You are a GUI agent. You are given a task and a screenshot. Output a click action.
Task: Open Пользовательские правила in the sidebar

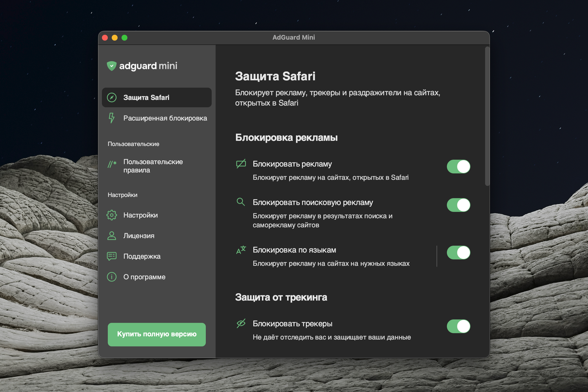[x=157, y=166]
